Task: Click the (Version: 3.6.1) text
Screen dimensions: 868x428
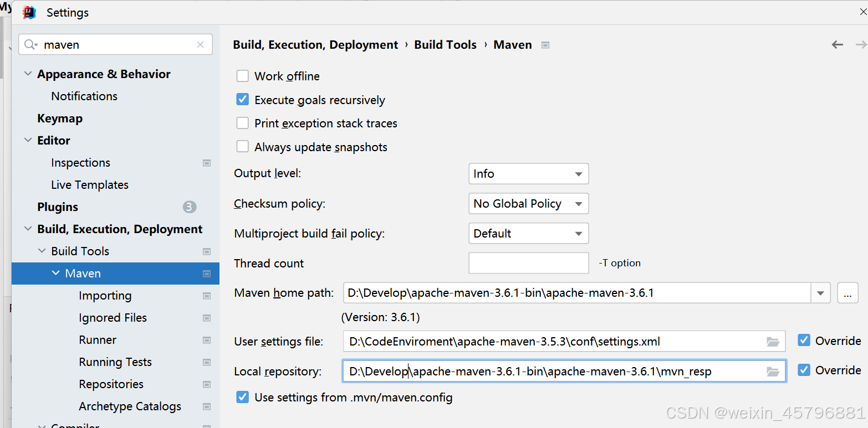Action: pyautogui.click(x=380, y=317)
